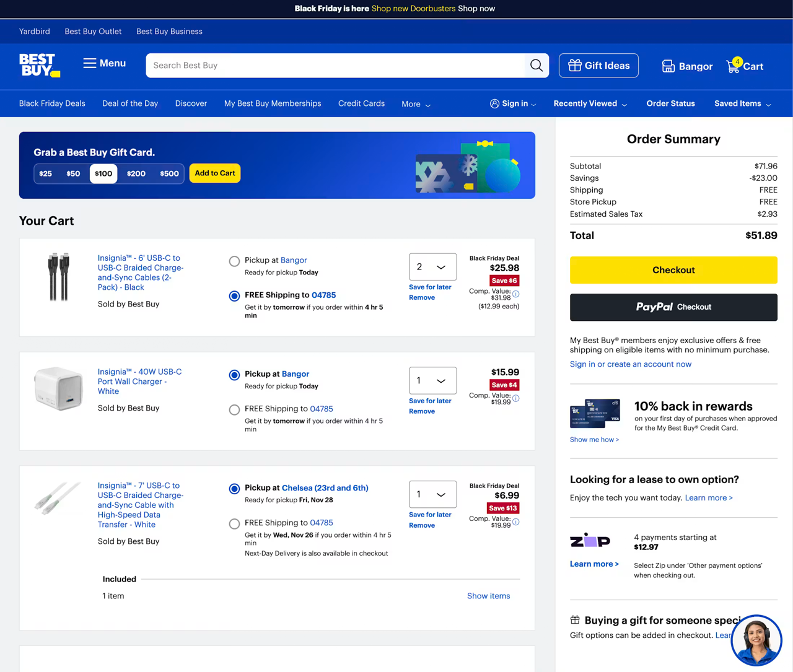Viewport: 793px width, 672px height.
Task: Click the Zip logo
Action: click(x=590, y=541)
